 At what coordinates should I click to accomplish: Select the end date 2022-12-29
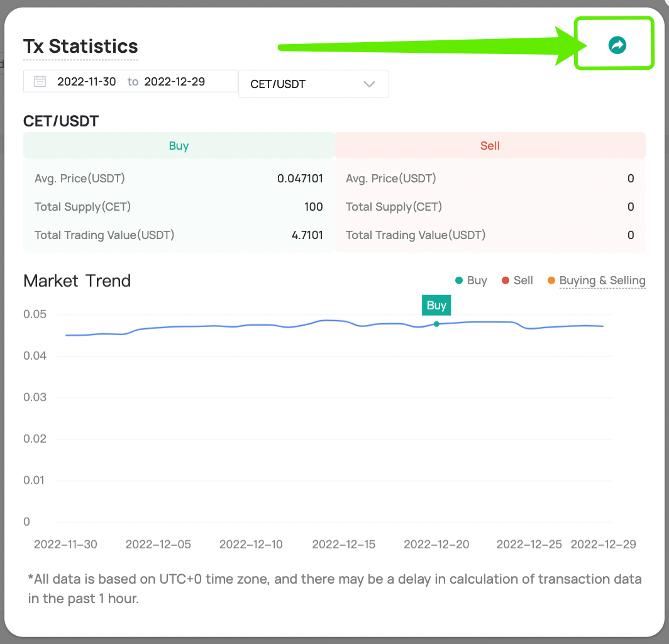pos(175,82)
